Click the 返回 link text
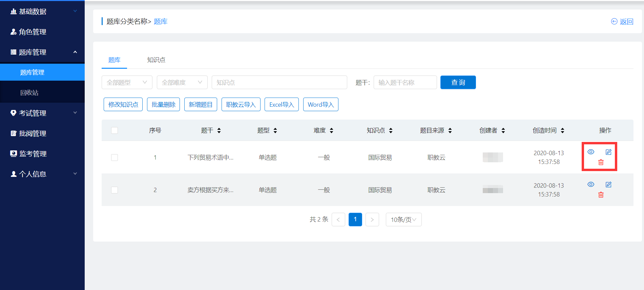Image resolution: width=644 pixels, height=290 pixels. pos(626,21)
